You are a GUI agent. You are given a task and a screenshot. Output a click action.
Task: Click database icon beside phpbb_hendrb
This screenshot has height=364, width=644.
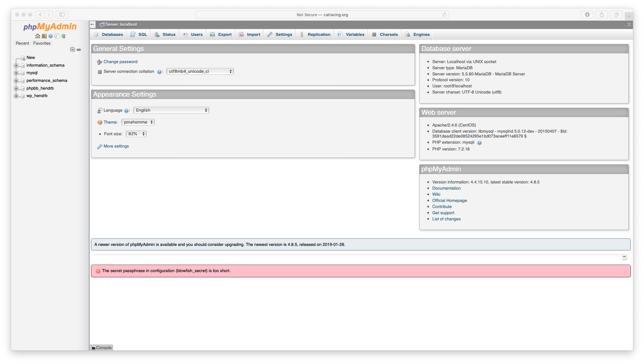pyautogui.click(x=23, y=89)
